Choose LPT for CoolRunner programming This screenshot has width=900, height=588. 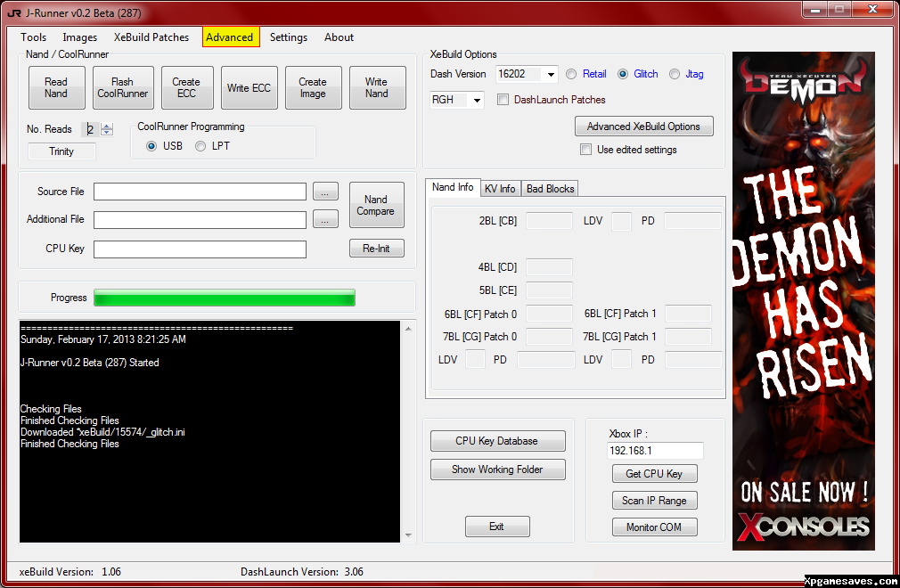point(200,146)
